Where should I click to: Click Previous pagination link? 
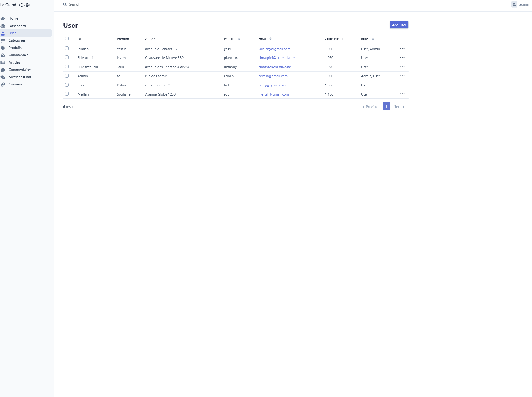coord(371,107)
